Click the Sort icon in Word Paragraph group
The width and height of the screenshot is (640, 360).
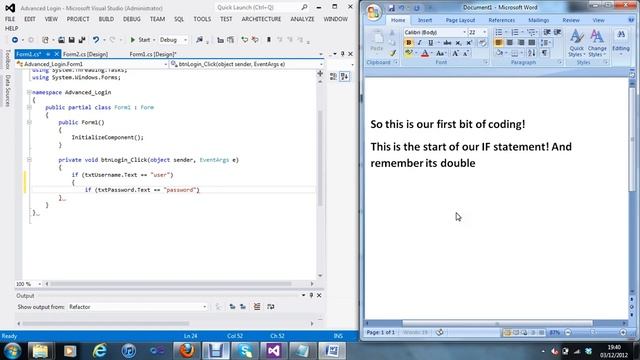tap(531, 53)
